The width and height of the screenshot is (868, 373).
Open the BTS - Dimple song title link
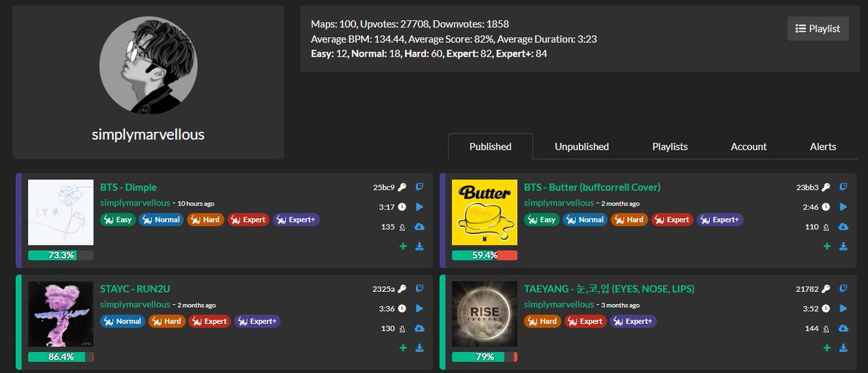[x=129, y=187]
